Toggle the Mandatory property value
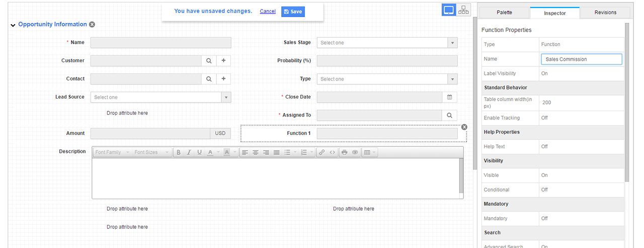This screenshot has width=644, height=248. tap(544, 218)
